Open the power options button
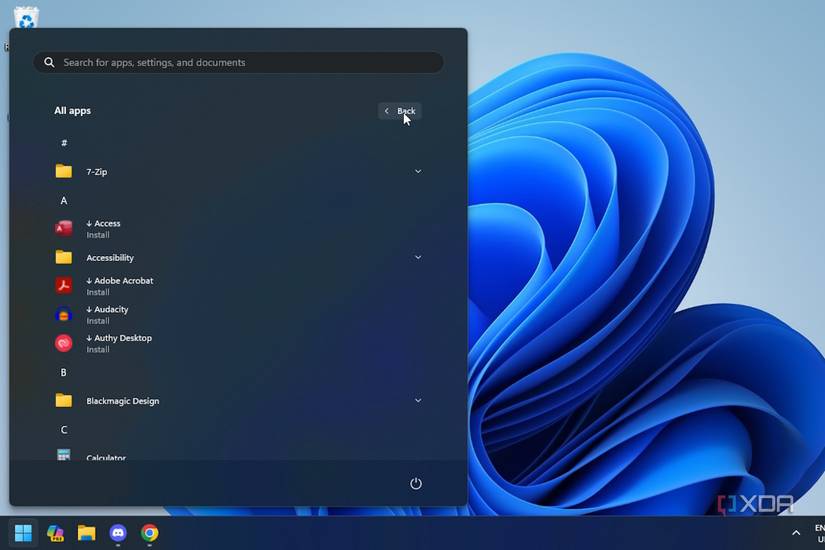 point(416,483)
